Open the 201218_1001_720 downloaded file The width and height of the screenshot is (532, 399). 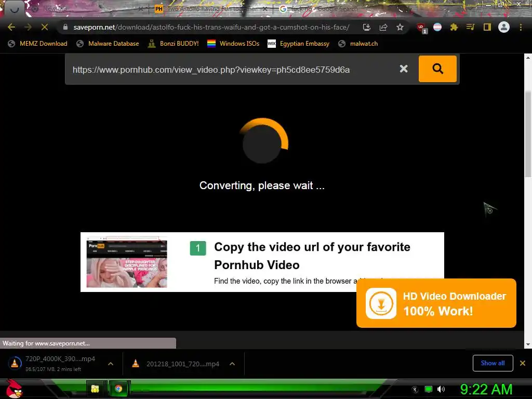click(x=176, y=364)
